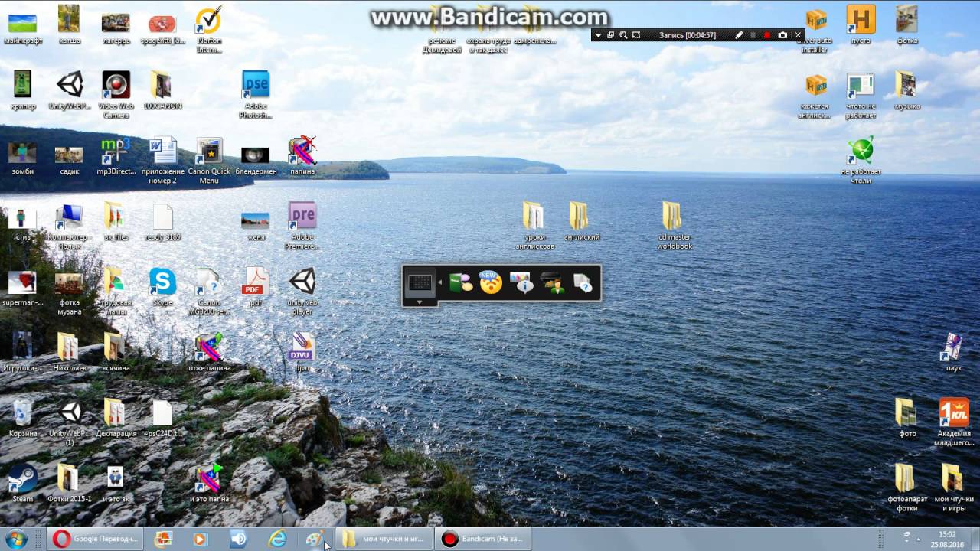The image size is (980, 551).
Task: Select the Компьютер ярлык desktop icon
Action: (69, 226)
